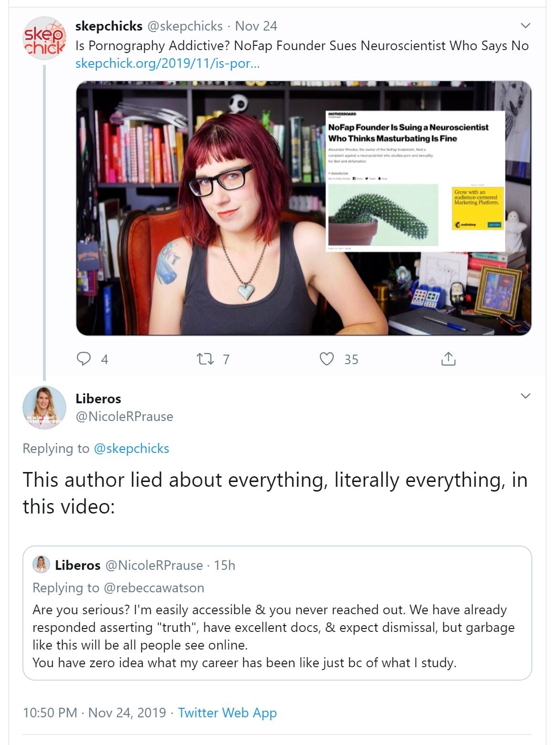This screenshot has width=560, height=745.
Task: Open the video thumbnail with red-haired woman
Action: click(x=304, y=208)
